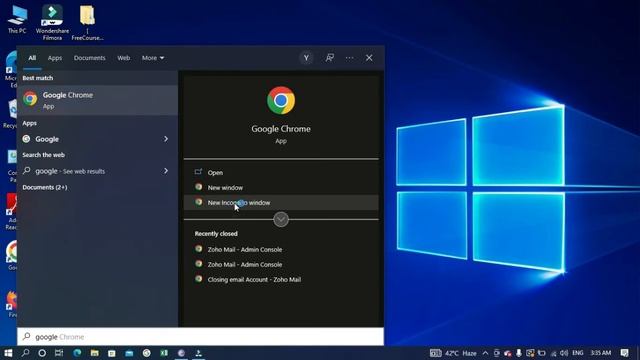Open the FreeCourse folder on desktop
This screenshot has width=640, height=360.
(x=87, y=23)
